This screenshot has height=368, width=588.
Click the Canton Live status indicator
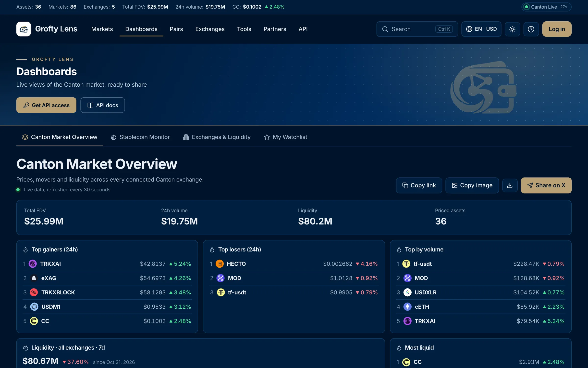(546, 7)
